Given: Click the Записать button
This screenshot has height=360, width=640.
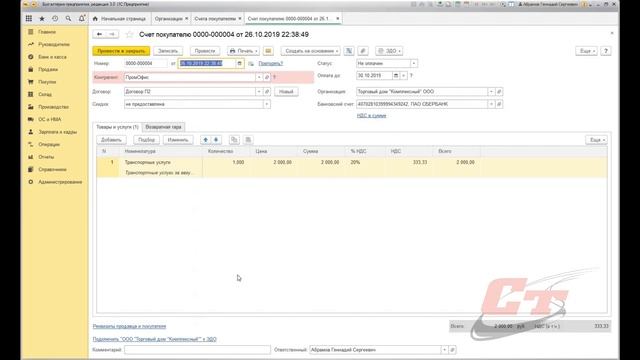Looking at the screenshot, I should 168,51.
